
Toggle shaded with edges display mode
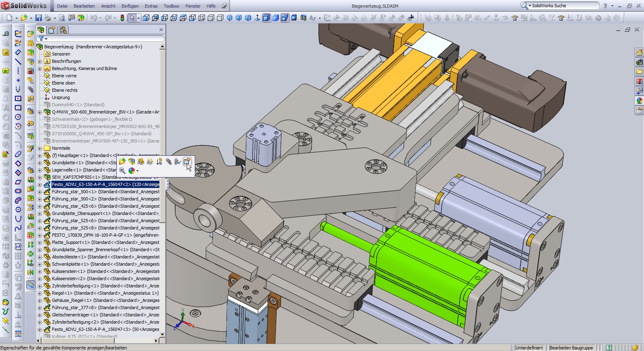[266, 18]
